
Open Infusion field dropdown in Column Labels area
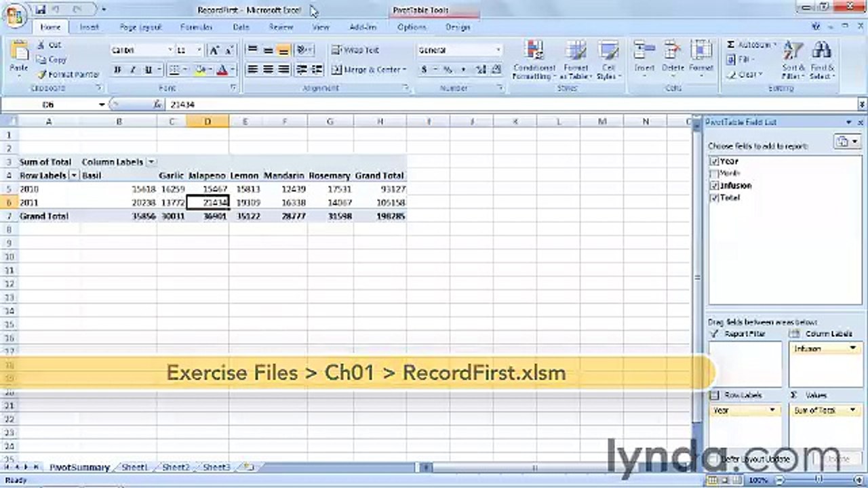pos(852,348)
